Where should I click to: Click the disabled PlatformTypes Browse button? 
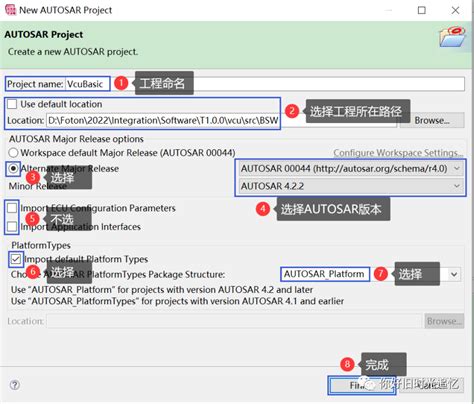(444, 321)
